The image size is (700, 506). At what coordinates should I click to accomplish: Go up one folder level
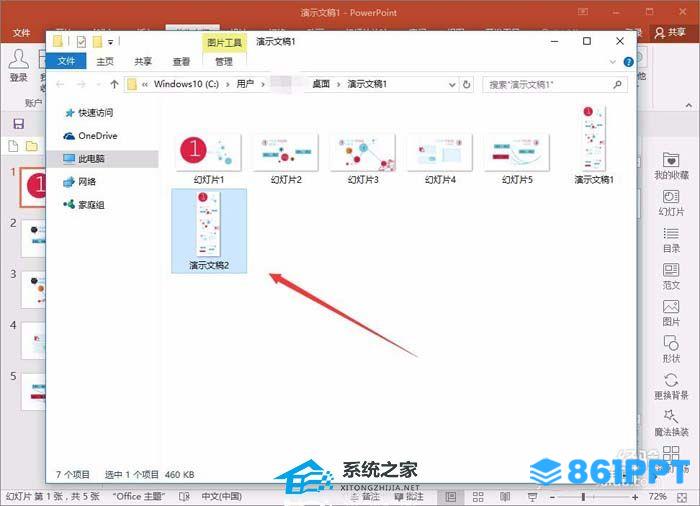114,84
